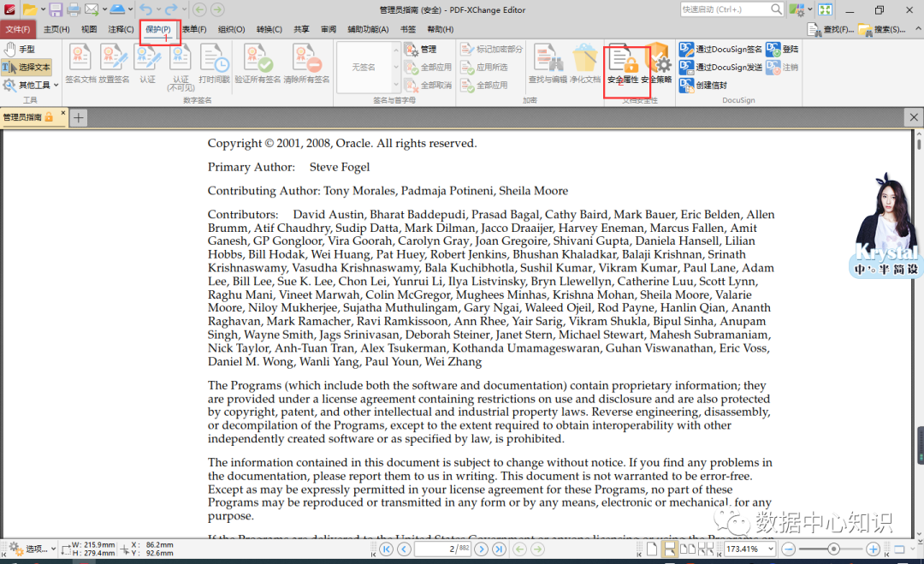Go to first page button
Viewport: 924px width, 564px height.
[x=386, y=549]
